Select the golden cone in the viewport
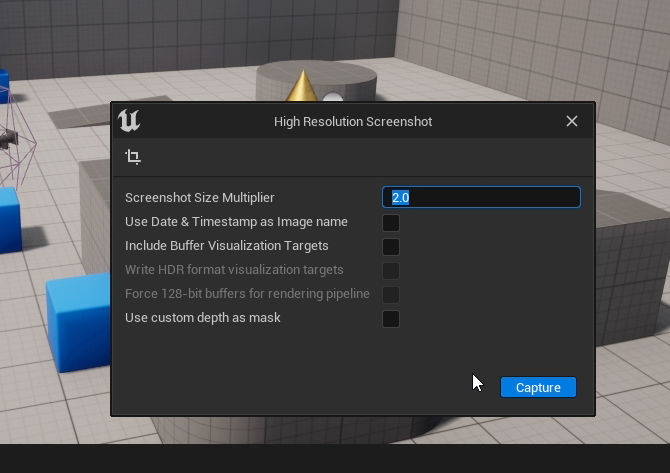The height and width of the screenshot is (473, 670). 303,86
